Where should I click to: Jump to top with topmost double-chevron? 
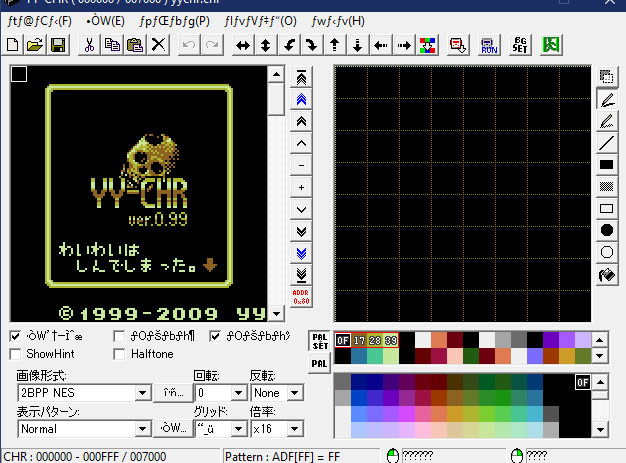(x=301, y=78)
